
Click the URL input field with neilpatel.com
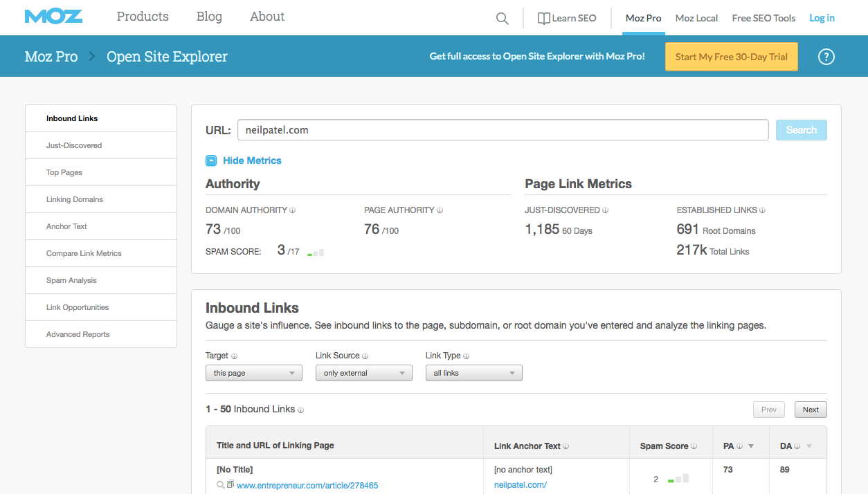(503, 130)
